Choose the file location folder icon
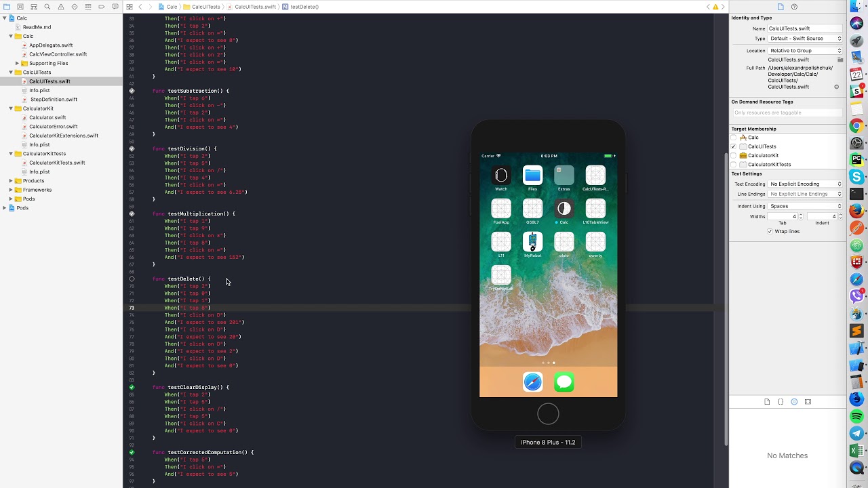This screenshot has height=488, width=868. coord(840,60)
